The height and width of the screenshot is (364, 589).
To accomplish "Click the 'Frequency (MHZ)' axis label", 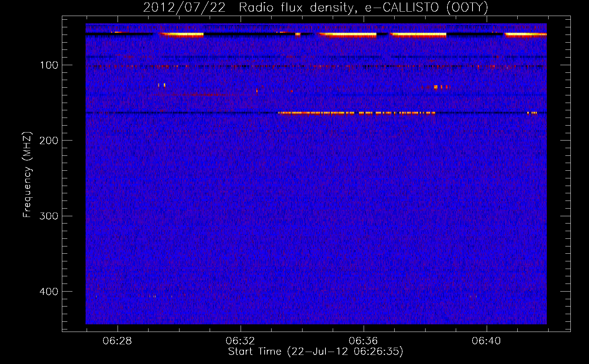I will click(27, 175).
